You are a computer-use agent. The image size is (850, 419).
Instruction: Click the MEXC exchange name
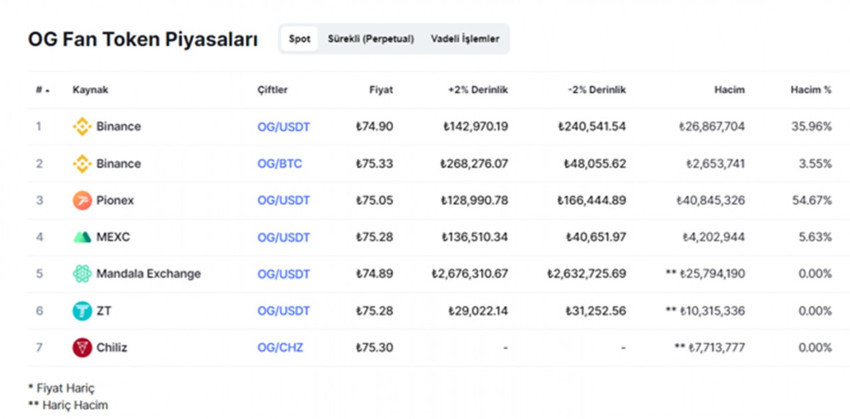(x=113, y=237)
